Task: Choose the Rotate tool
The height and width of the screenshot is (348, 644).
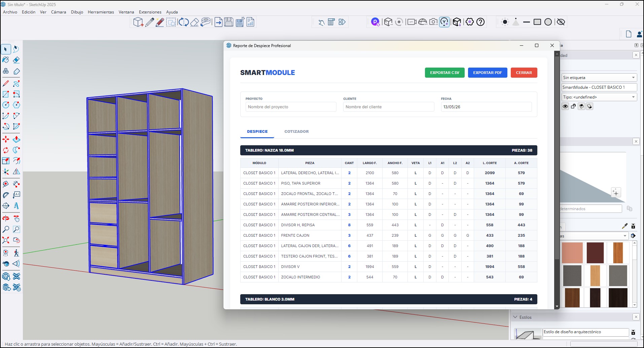Action: [x=6, y=150]
